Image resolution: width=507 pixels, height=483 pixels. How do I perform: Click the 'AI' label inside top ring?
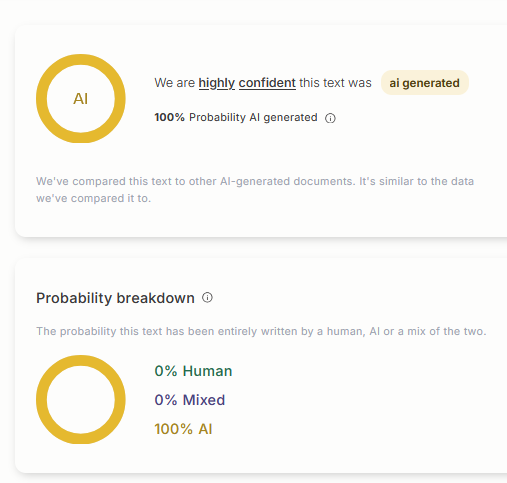pos(81,99)
